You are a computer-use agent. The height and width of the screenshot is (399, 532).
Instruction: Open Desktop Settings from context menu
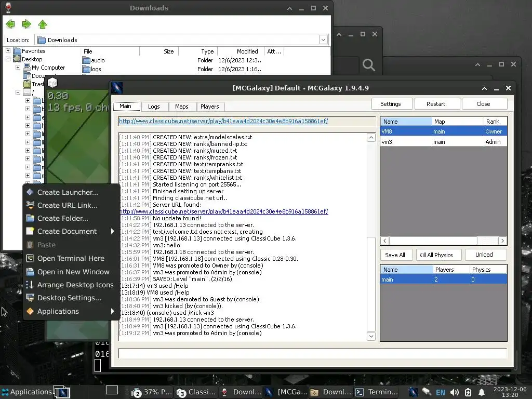click(71, 298)
